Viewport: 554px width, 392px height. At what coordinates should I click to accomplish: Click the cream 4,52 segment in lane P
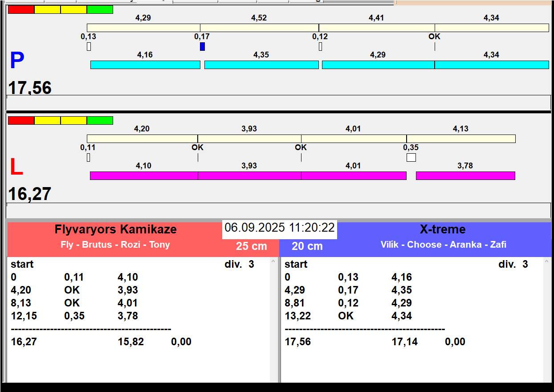(259, 28)
